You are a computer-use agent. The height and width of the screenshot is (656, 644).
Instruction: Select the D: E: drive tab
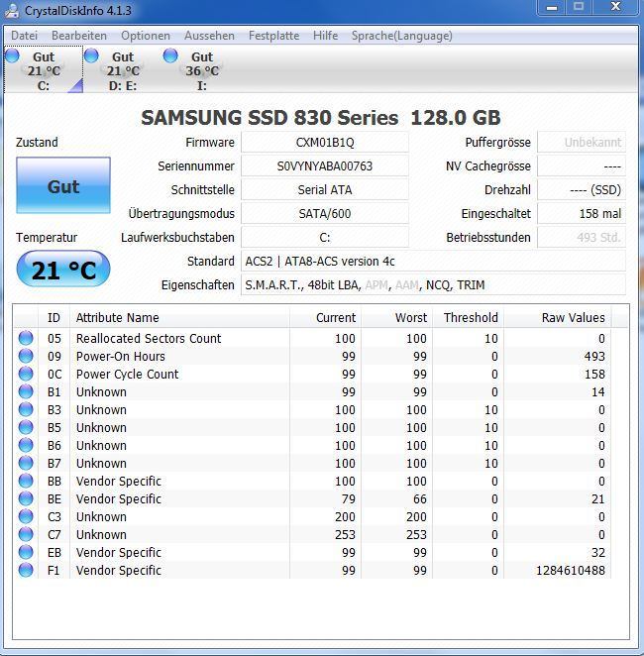pyautogui.click(x=123, y=70)
